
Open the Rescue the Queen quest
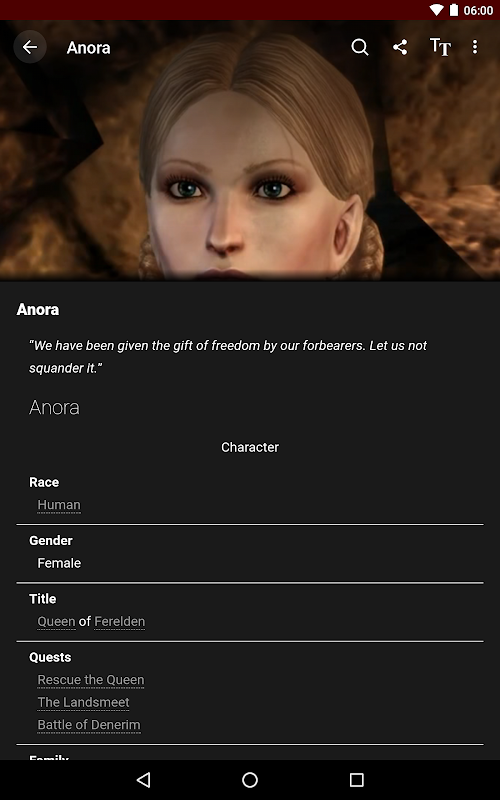91,680
